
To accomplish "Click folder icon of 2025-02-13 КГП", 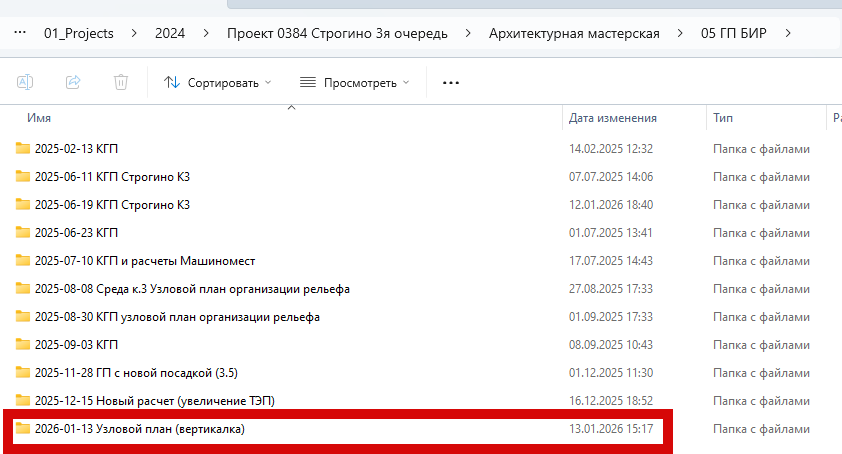I will pyautogui.click(x=23, y=148).
